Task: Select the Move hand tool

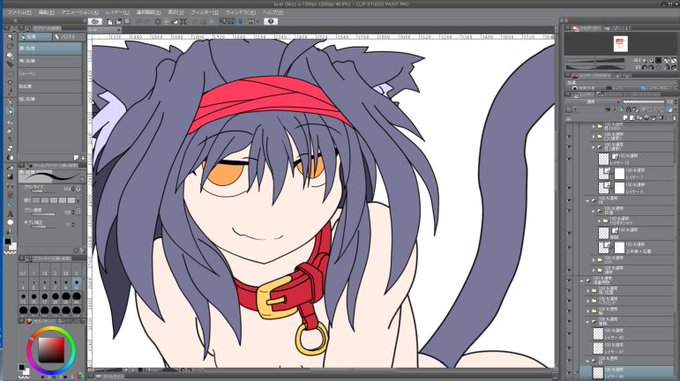Action: (x=10, y=46)
